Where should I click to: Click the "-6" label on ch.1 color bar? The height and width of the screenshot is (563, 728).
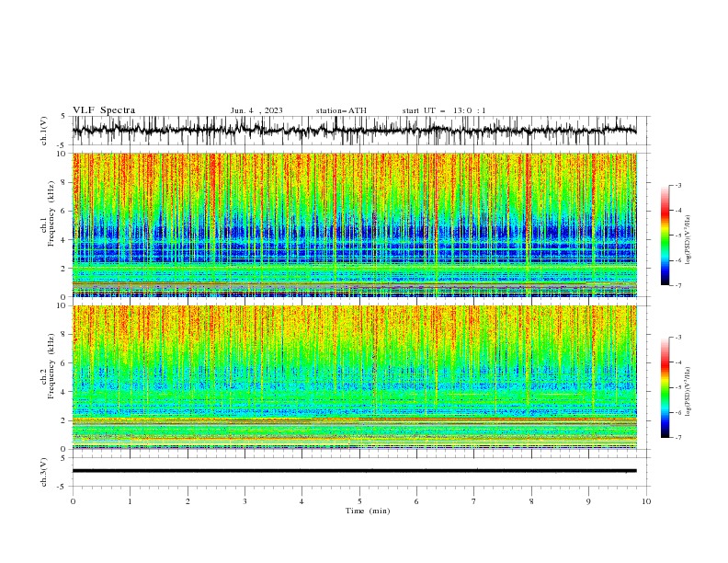(x=678, y=260)
